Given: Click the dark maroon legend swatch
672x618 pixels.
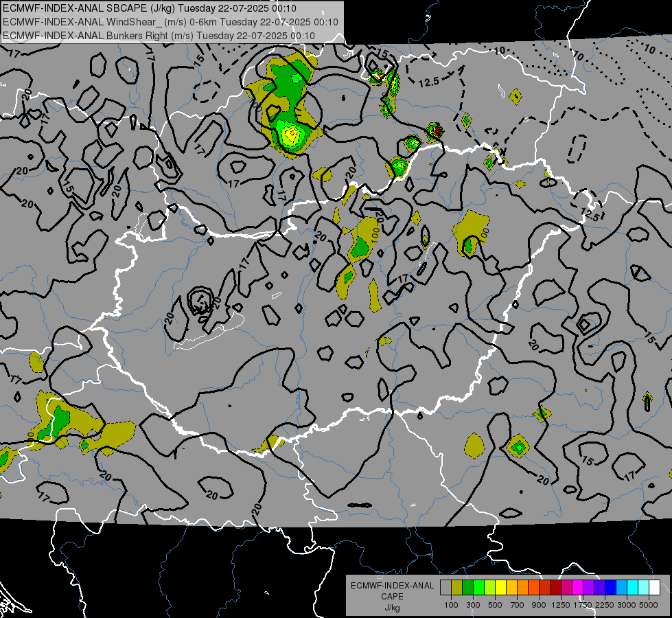Looking at the screenshot, I should pos(555,588).
